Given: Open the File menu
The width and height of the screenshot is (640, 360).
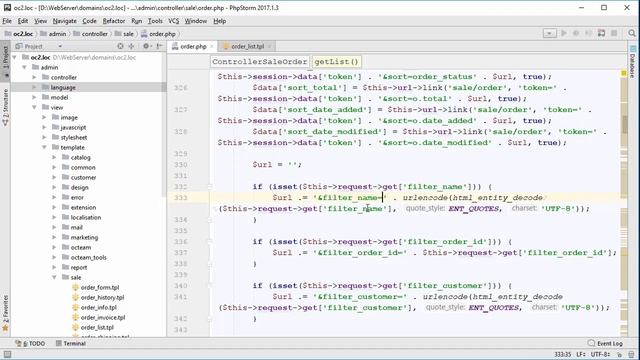Looking at the screenshot, I should click(7, 21).
